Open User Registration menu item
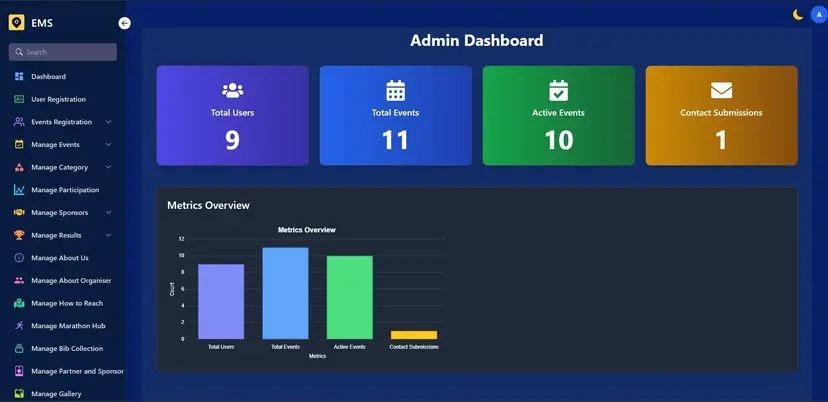This screenshot has height=402, width=828. point(58,99)
